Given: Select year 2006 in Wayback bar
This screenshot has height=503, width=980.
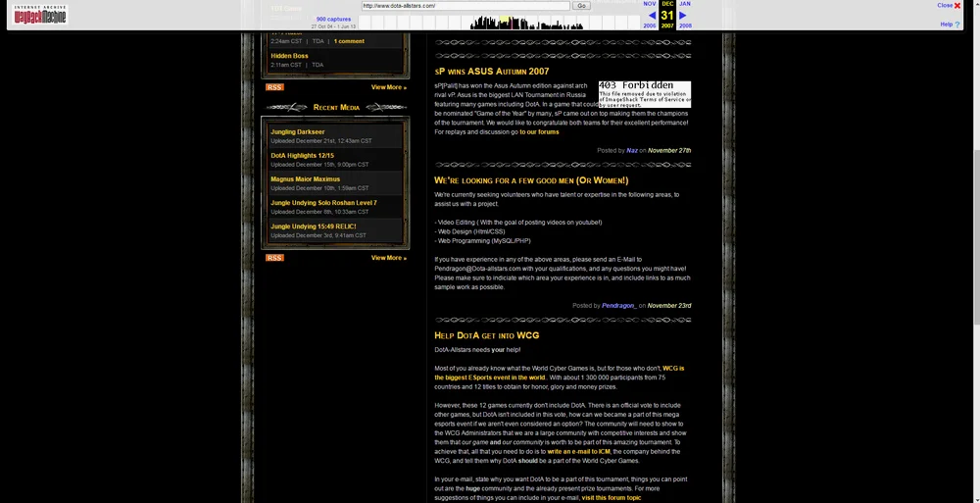Looking at the screenshot, I should click(x=650, y=25).
